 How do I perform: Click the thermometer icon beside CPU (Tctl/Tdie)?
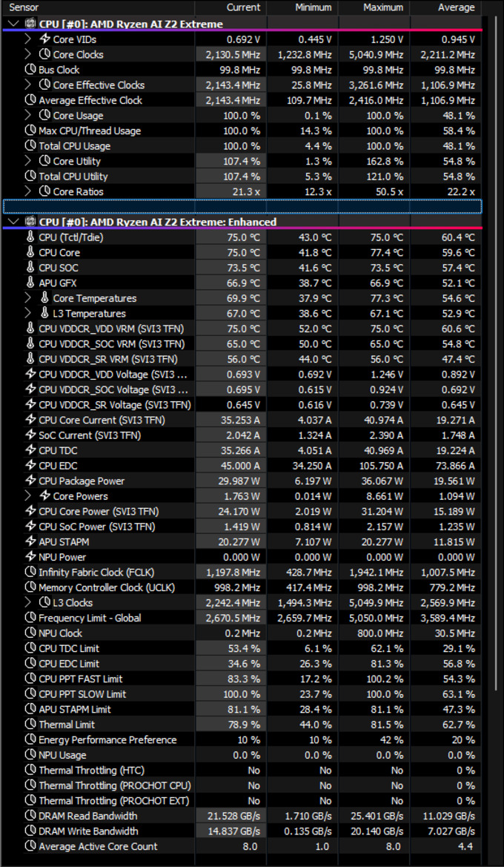[x=30, y=237]
